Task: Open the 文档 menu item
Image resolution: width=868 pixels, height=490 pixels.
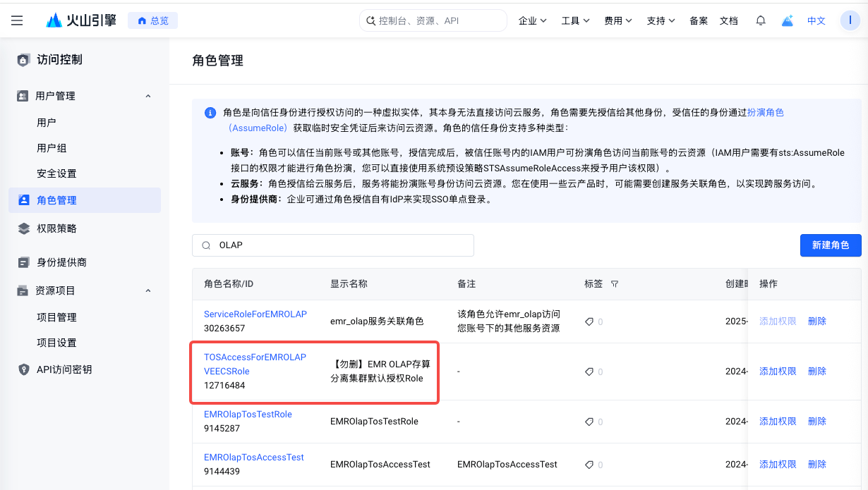Action: (729, 21)
